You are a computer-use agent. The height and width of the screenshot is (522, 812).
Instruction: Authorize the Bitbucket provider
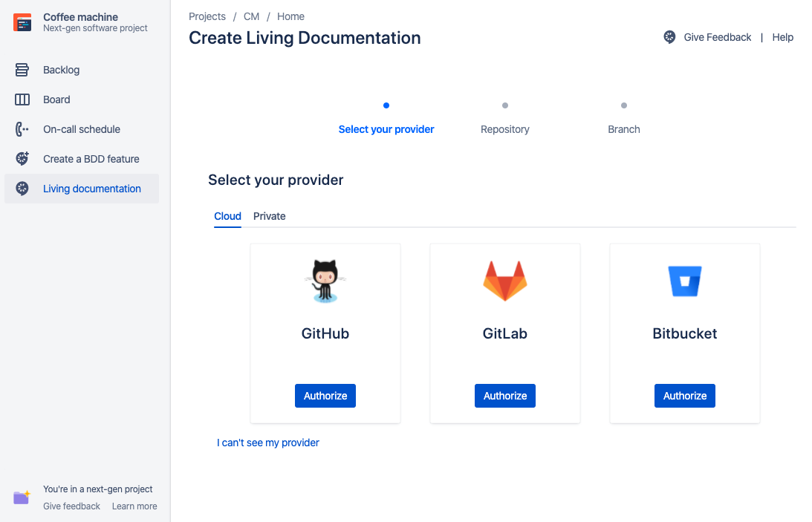pyautogui.click(x=685, y=396)
